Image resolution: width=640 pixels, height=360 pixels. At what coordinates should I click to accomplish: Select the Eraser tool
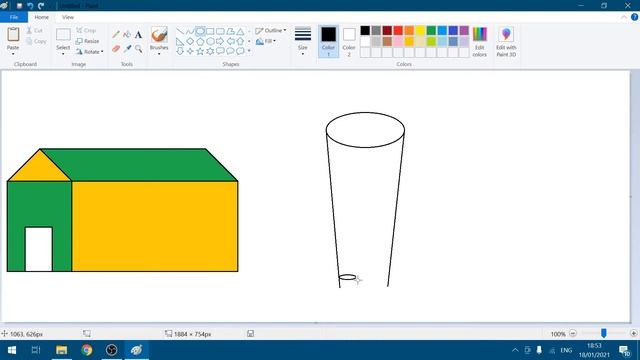tap(116, 49)
